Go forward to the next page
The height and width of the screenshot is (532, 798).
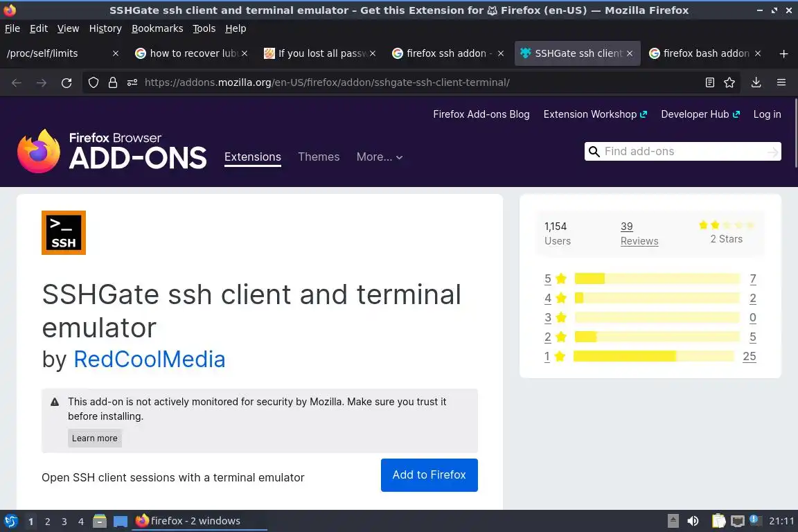pos(42,82)
